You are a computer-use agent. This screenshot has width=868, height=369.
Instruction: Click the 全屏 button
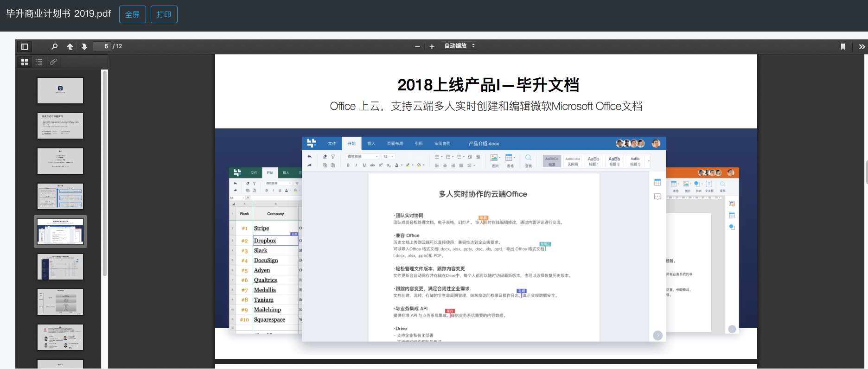pyautogui.click(x=133, y=14)
